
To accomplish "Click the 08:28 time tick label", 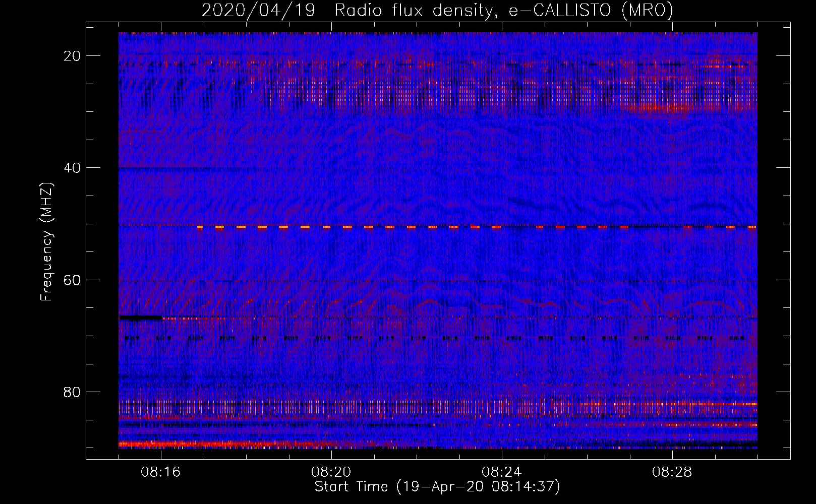I will pyautogui.click(x=672, y=472).
